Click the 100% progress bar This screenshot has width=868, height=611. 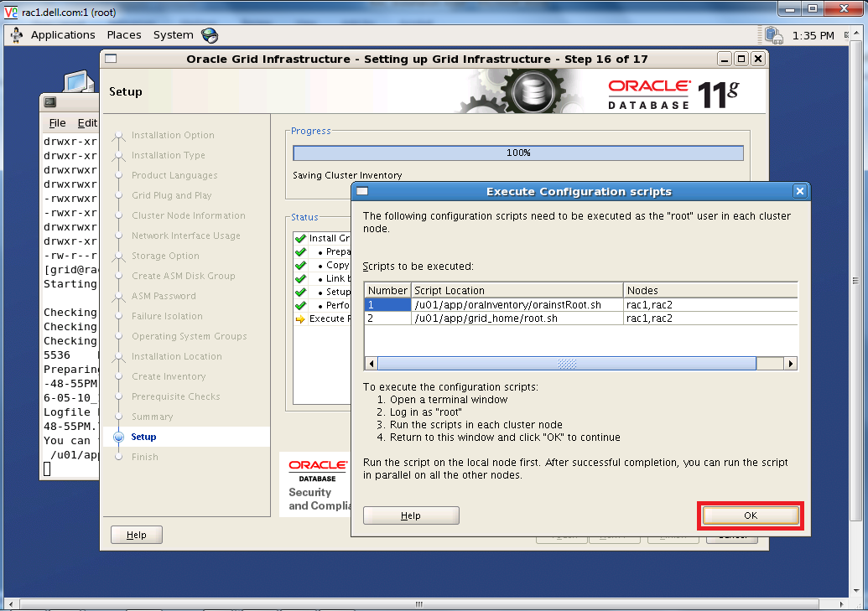518,153
